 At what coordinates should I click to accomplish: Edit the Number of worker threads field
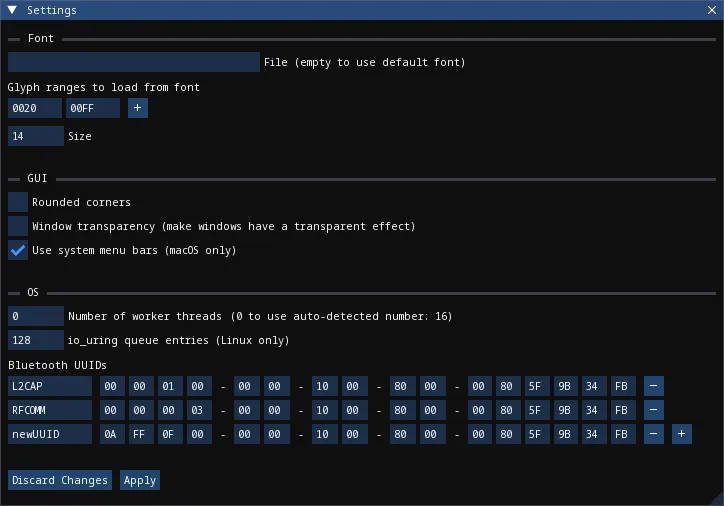point(35,316)
